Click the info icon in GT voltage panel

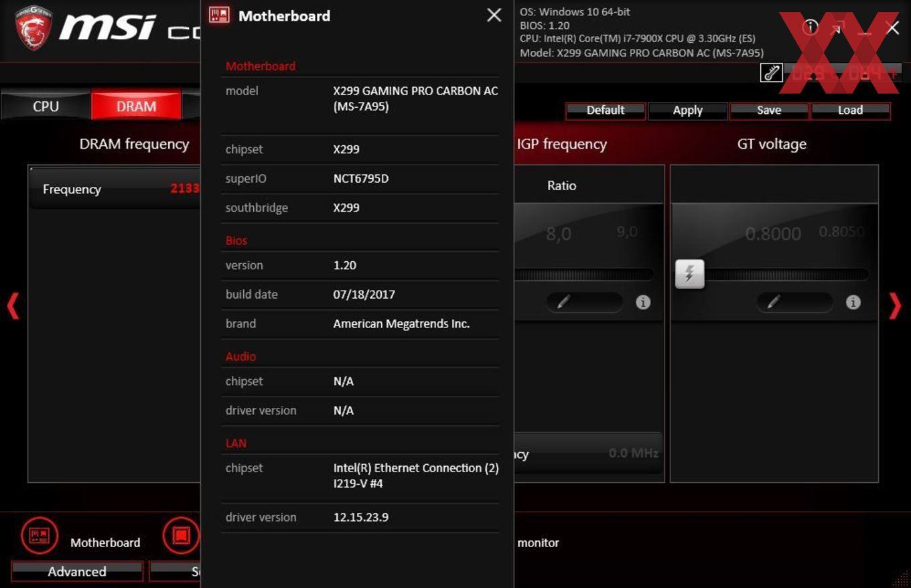pyautogui.click(x=853, y=302)
